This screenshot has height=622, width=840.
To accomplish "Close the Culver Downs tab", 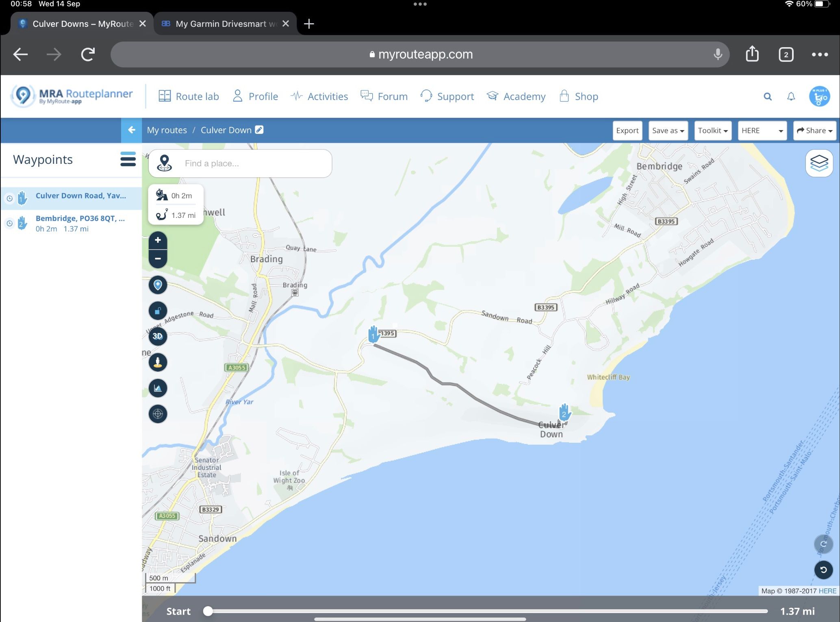I will 143,24.
